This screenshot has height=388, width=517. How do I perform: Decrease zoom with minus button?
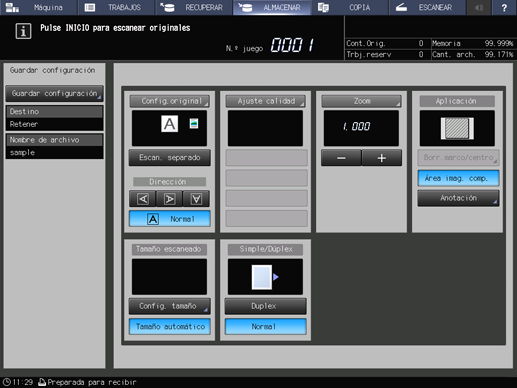pos(341,158)
